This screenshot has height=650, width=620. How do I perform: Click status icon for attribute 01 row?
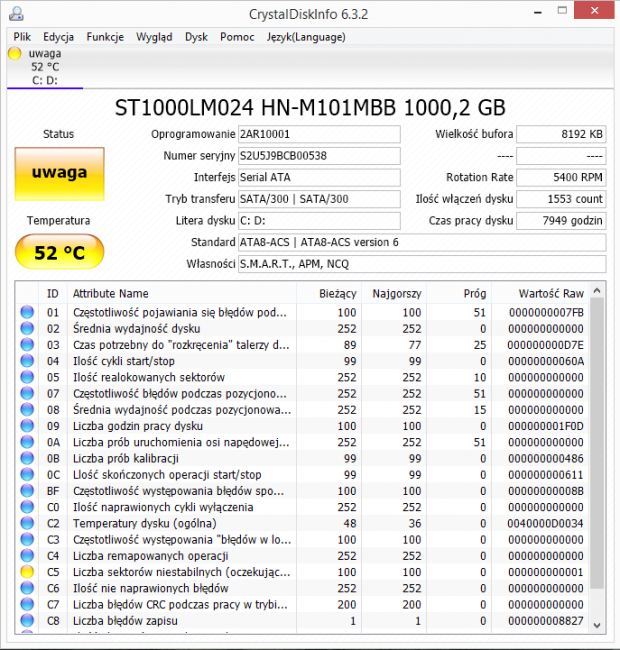(27, 312)
